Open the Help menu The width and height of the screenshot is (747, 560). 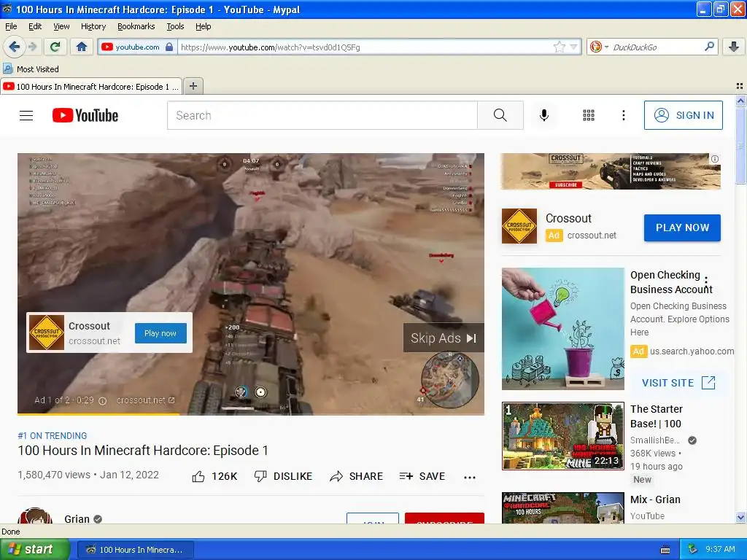(x=203, y=26)
